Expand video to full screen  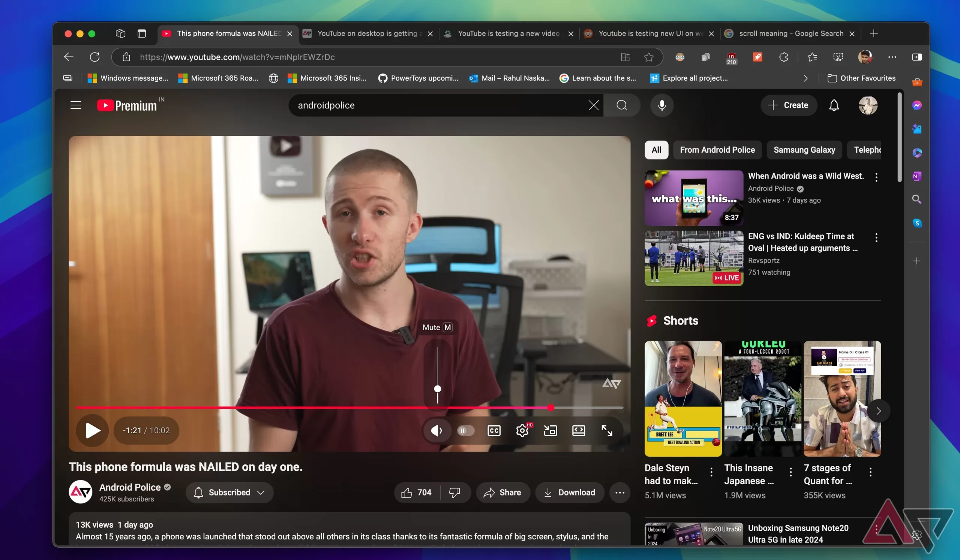pyautogui.click(x=606, y=431)
